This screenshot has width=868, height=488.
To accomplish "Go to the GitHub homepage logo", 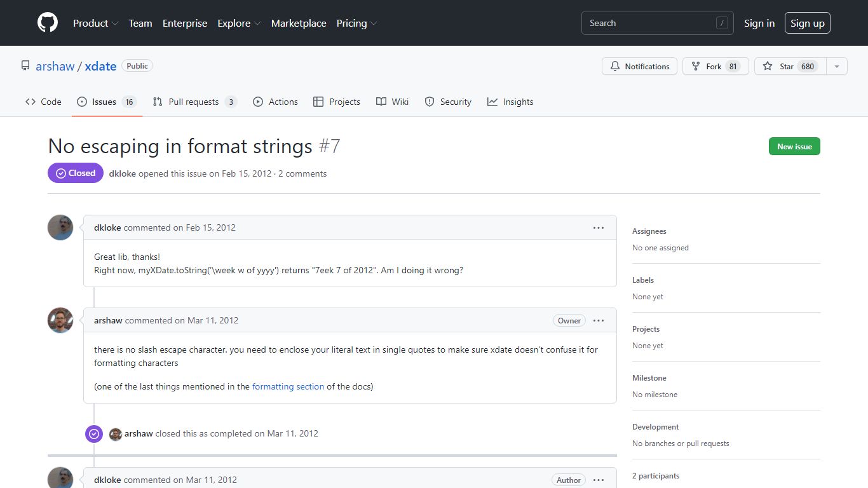I will coord(48,23).
